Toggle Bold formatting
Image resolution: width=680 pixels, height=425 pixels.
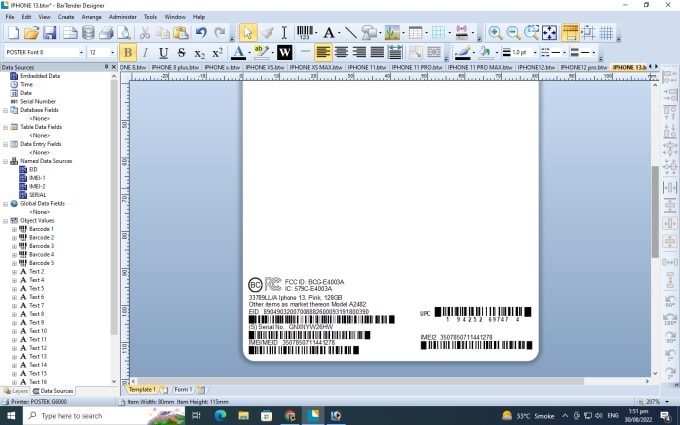click(x=128, y=52)
